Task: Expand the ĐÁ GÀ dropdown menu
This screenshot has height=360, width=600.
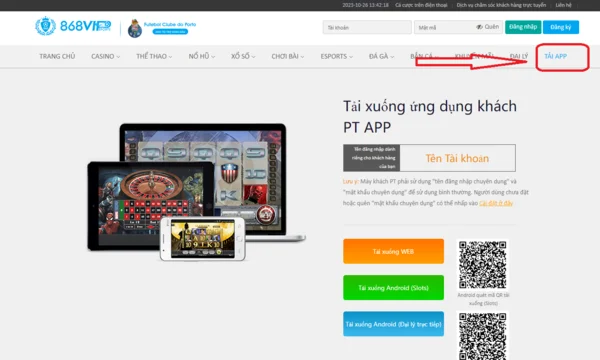Action: (x=381, y=56)
